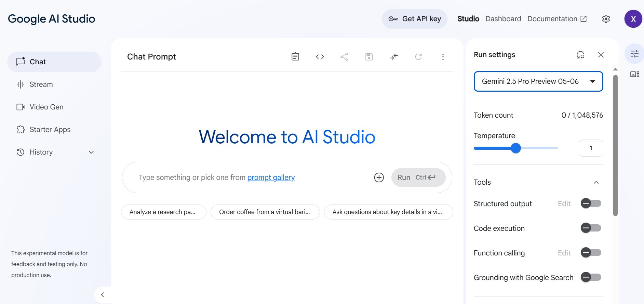Go to Video Gen

[54, 107]
